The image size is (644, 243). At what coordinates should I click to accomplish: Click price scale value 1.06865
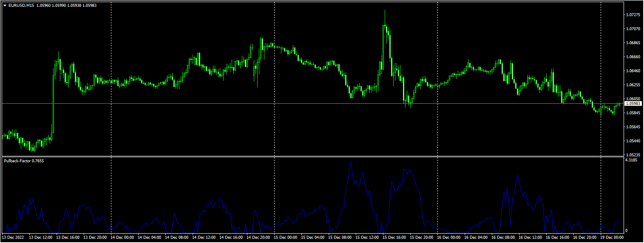coord(633,43)
